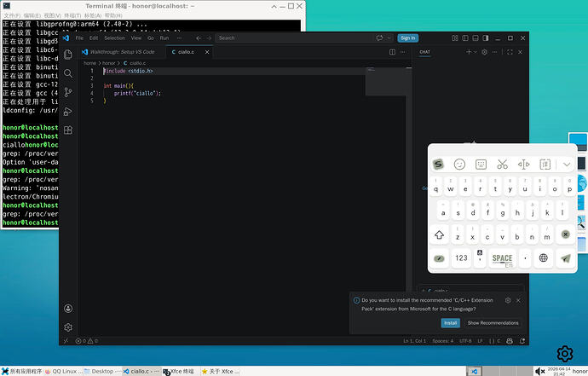Open the Source Control view
This screenshot has width=588, height=376.
68,92
